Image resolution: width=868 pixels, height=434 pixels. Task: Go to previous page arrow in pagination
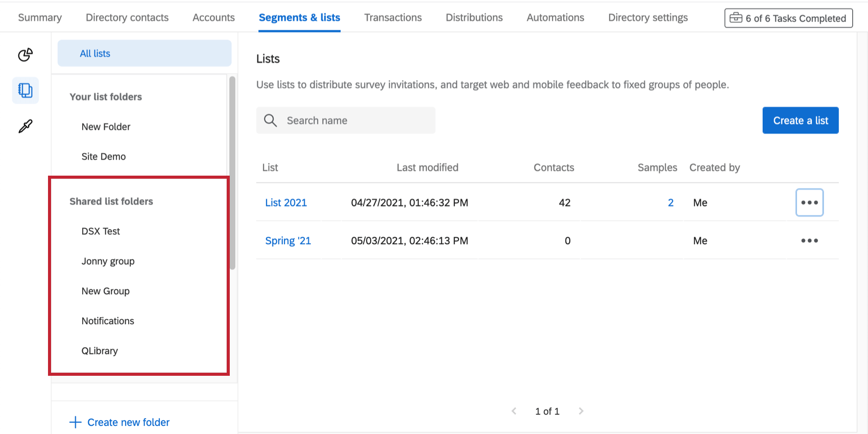pyautogui.click(x=514, y=411)
